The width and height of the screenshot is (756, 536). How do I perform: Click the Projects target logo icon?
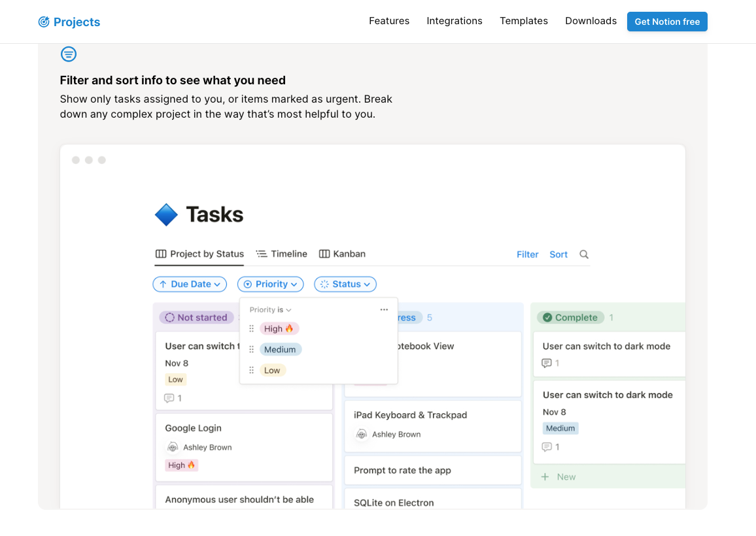click(44, 22)
